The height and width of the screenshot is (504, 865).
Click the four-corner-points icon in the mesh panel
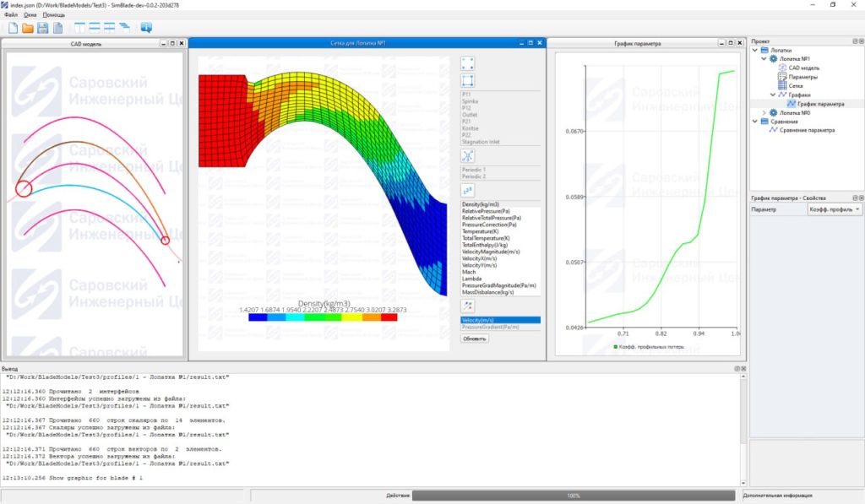(x=467, y=63)
